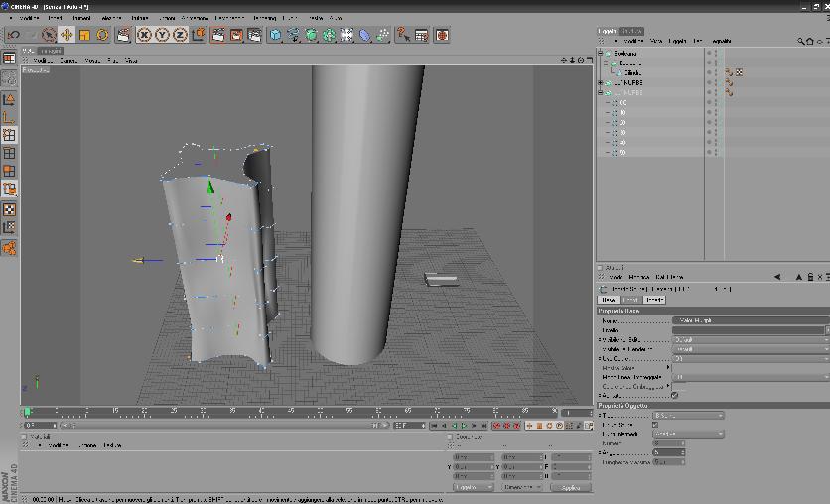
Task: Click the search magnifier in Object Manager
Action: [801, 41]
